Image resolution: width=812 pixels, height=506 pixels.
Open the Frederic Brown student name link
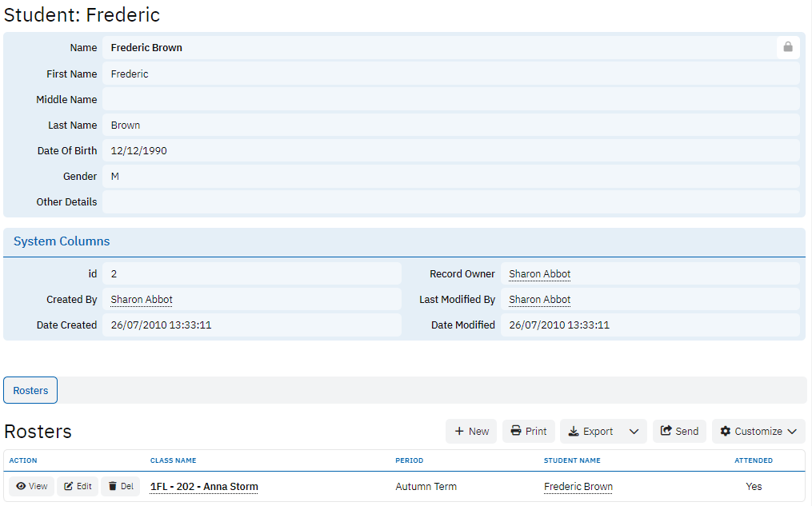coord(578,486)
